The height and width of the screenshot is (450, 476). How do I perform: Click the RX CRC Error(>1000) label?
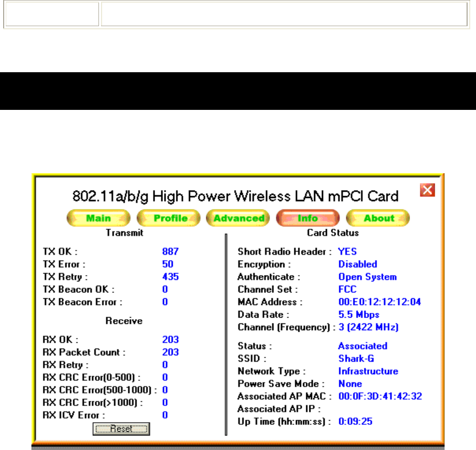click(93, 402)
